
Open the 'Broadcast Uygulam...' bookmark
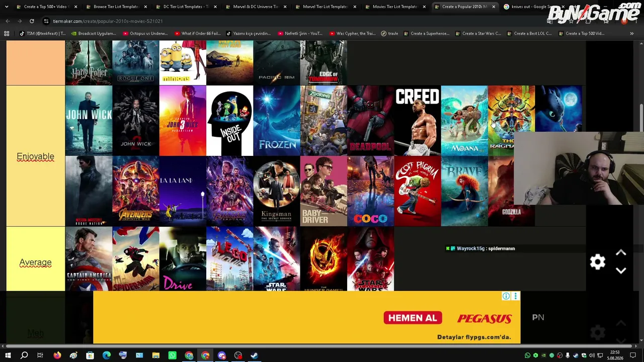tap(94, 34)
